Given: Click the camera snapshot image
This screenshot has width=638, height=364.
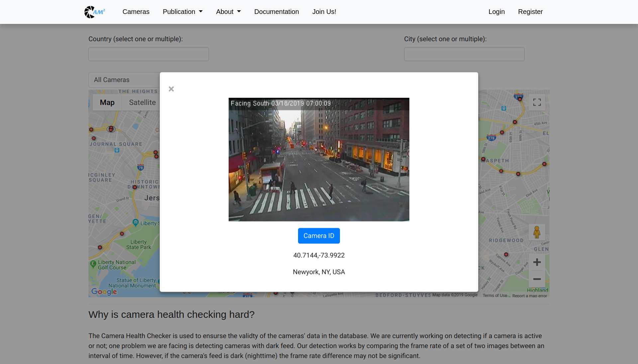Looking at the screenshot, I should [x=319, y=159].
